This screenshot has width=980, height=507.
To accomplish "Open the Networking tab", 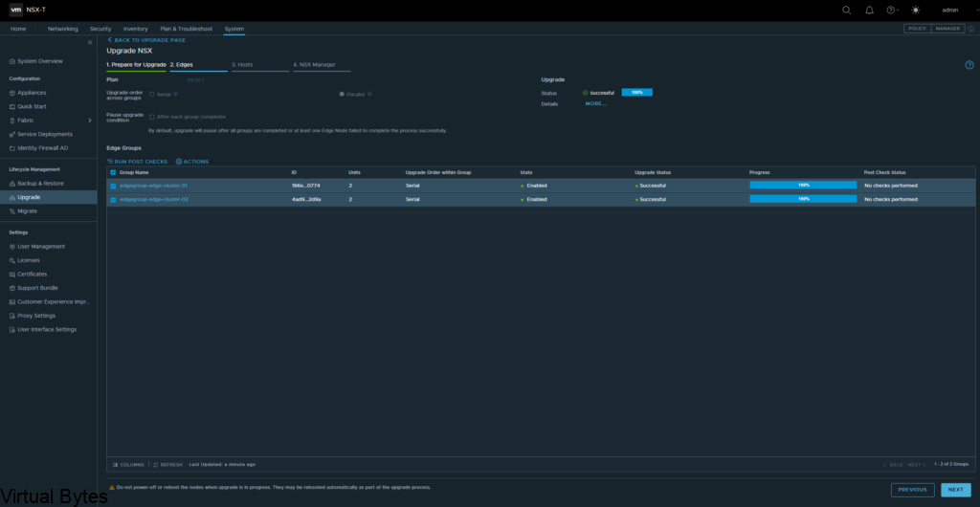I will click(x=63, y=29).
